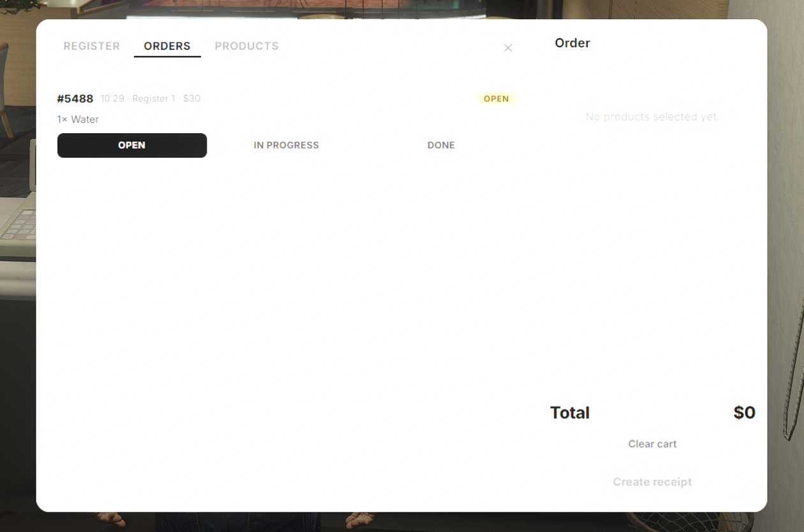Click the $0 total amount
Screen dimensions: 804x532
(x=744, y=413)
